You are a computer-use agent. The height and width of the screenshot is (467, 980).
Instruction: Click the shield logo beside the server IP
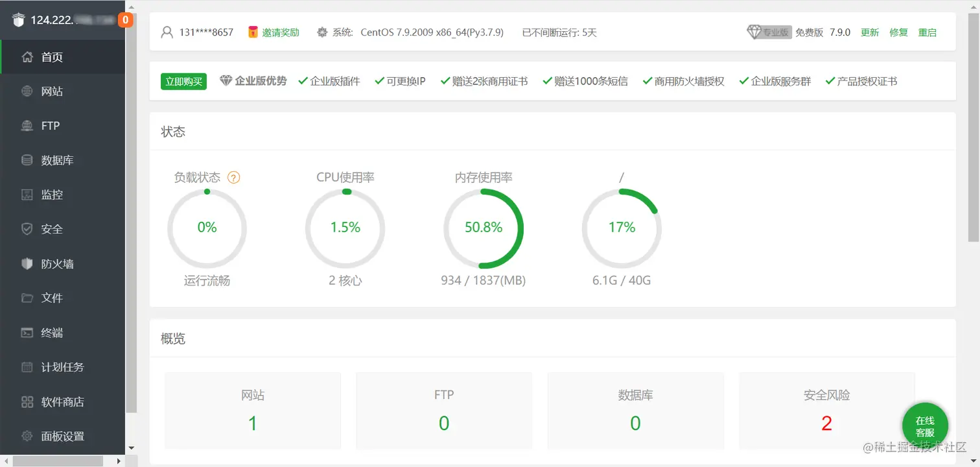18,19
